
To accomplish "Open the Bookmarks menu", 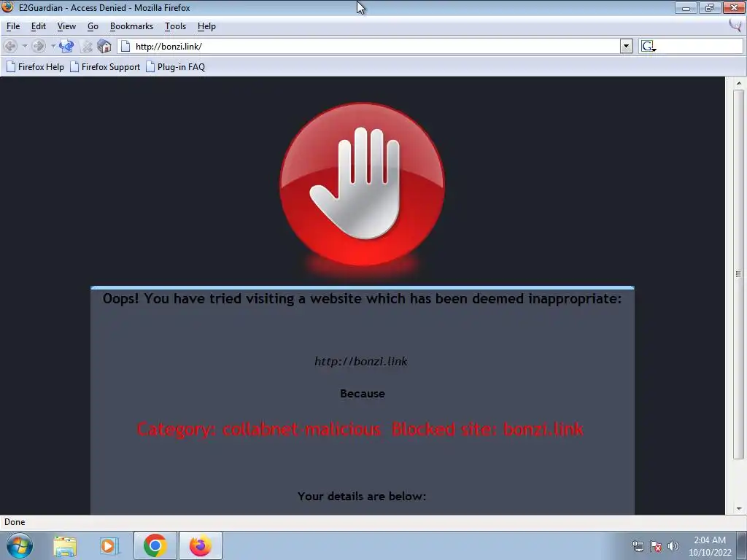I will (131, 26).
